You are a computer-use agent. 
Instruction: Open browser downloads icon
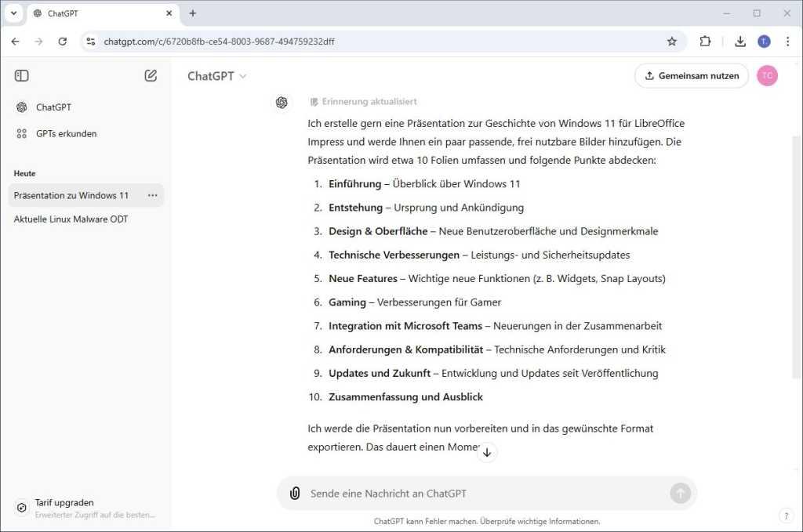pyautogui.click(x=738, y=41)
